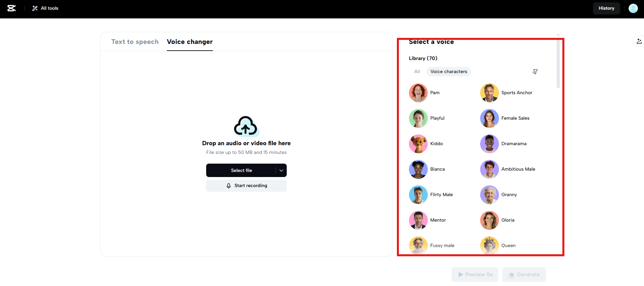The width and height of the screenshot is (644, 286).
Task: Click the CapCut logo icon
Action: point(12,8)
